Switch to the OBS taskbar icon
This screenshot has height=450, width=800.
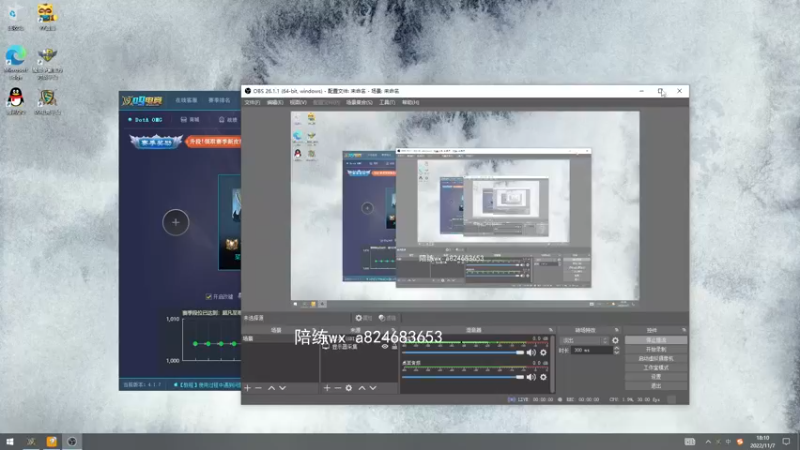(x=72, y=442)
